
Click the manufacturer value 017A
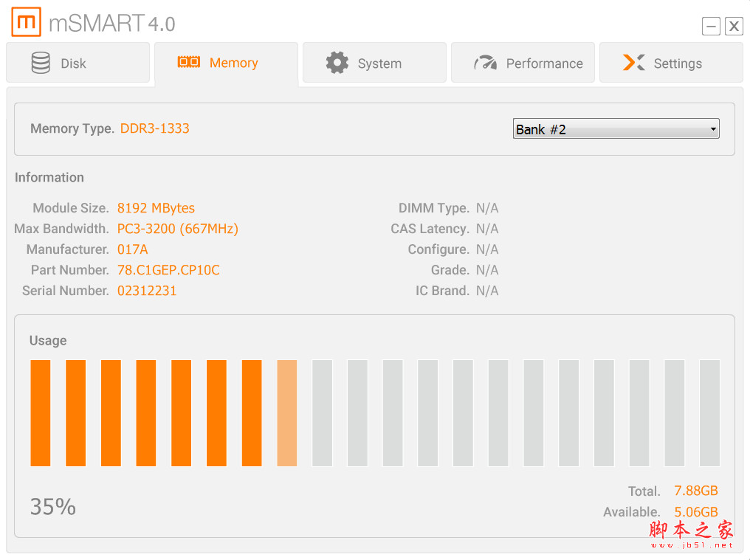point(132,249)
